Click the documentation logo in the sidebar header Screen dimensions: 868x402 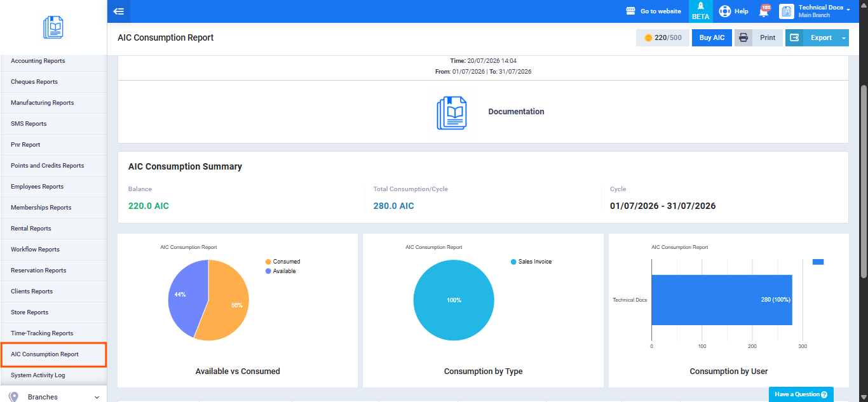coord(53,27)
